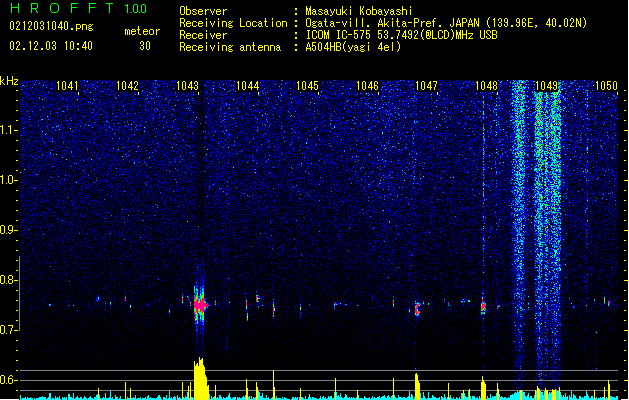Click the 'Observer' field label
This screenshot has width=629, height=400.
[203, 11]
